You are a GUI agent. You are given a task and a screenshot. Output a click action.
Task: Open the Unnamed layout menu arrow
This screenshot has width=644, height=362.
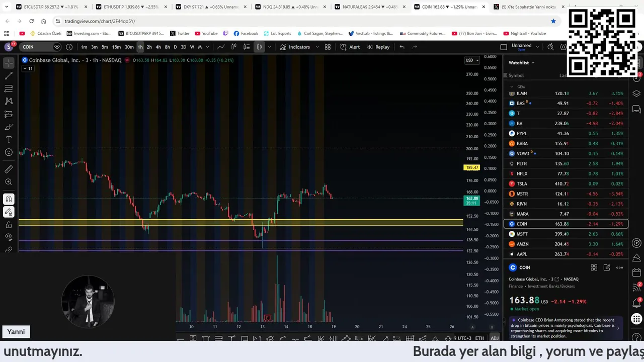pos(538,46)
